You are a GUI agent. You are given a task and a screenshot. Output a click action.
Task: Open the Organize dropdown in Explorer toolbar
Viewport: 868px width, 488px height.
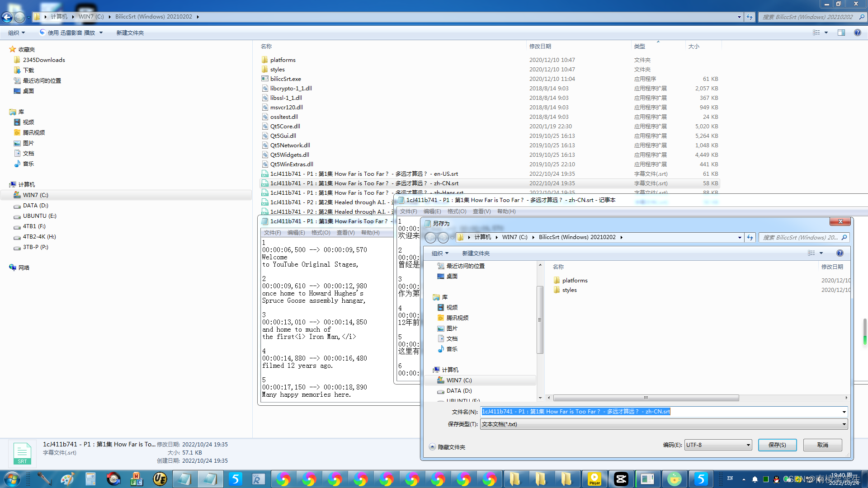click(x=16, y=33)
